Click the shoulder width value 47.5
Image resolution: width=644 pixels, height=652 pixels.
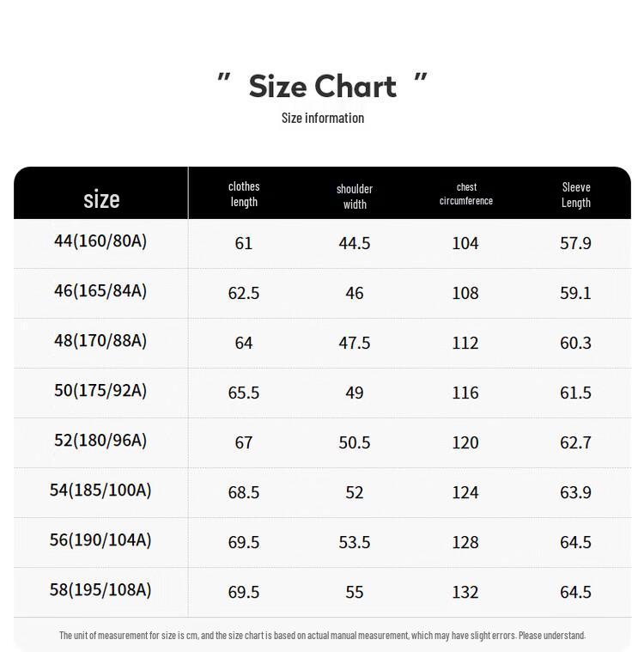(355, 343)
